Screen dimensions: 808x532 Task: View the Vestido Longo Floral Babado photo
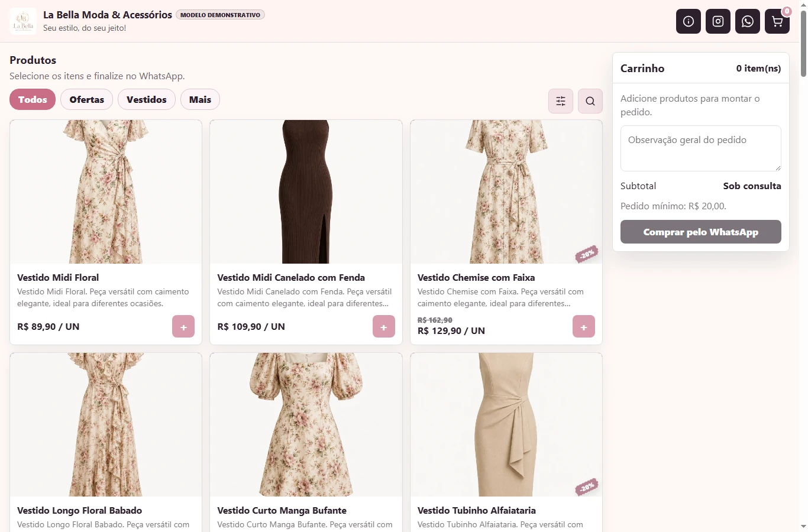point(106,424)
